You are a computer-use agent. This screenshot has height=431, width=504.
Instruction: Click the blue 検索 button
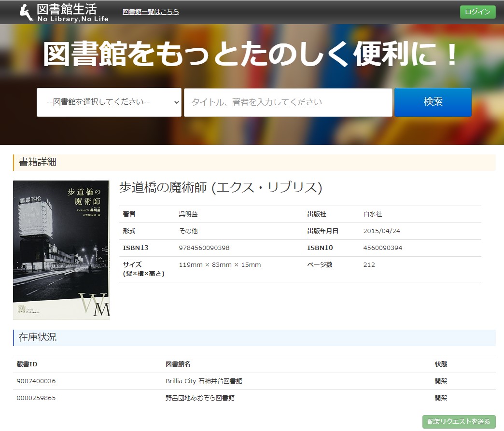coord(433,102)
